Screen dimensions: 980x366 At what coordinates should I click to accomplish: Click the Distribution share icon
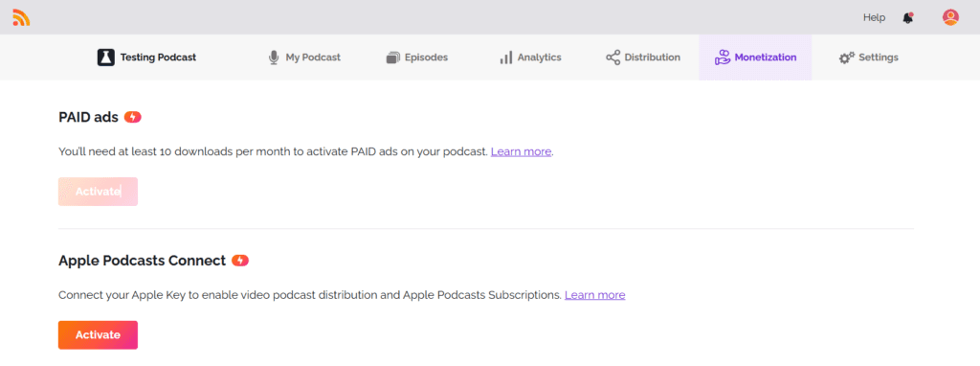click(x=613, y=57)
